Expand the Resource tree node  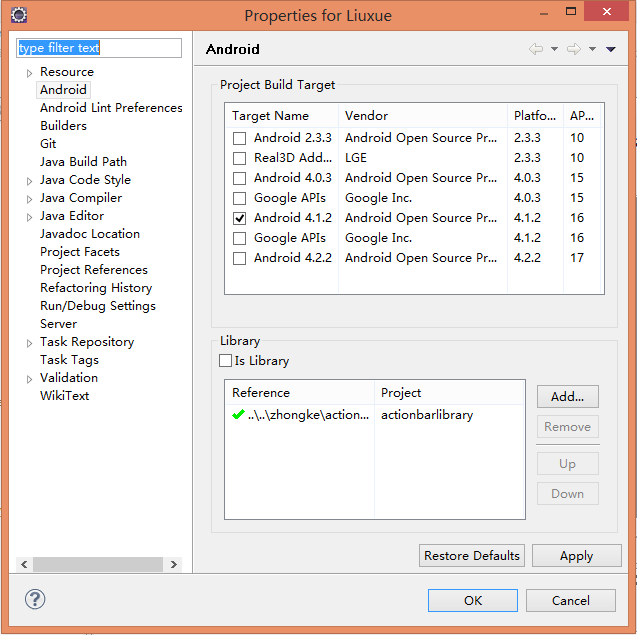click(x=29, y=73)
